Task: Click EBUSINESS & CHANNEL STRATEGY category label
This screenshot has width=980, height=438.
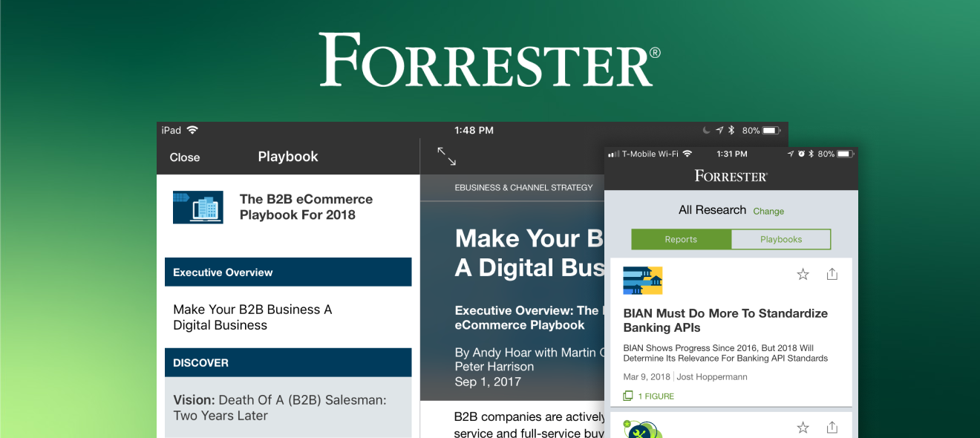Action: pyautogui.click(x=524, y=187)
